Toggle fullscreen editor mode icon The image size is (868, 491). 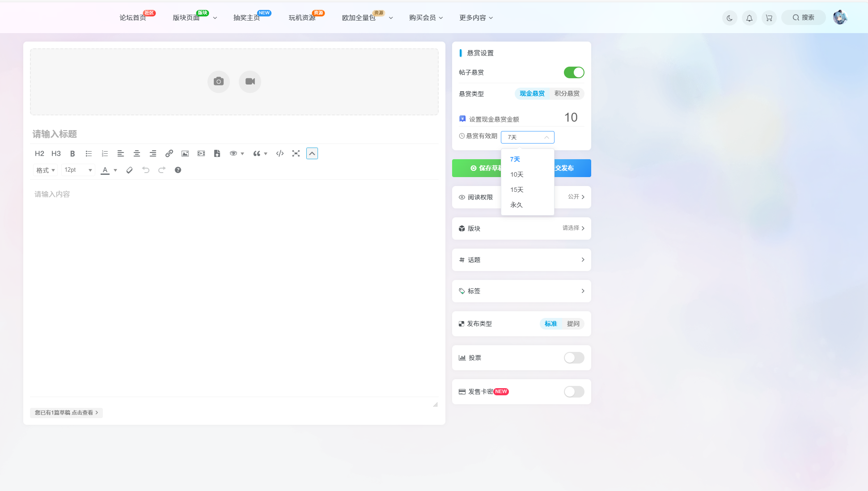click(x=296, y=153)
